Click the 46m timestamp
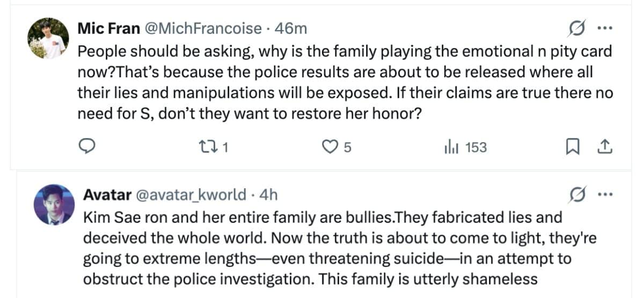 pos(290,28)
